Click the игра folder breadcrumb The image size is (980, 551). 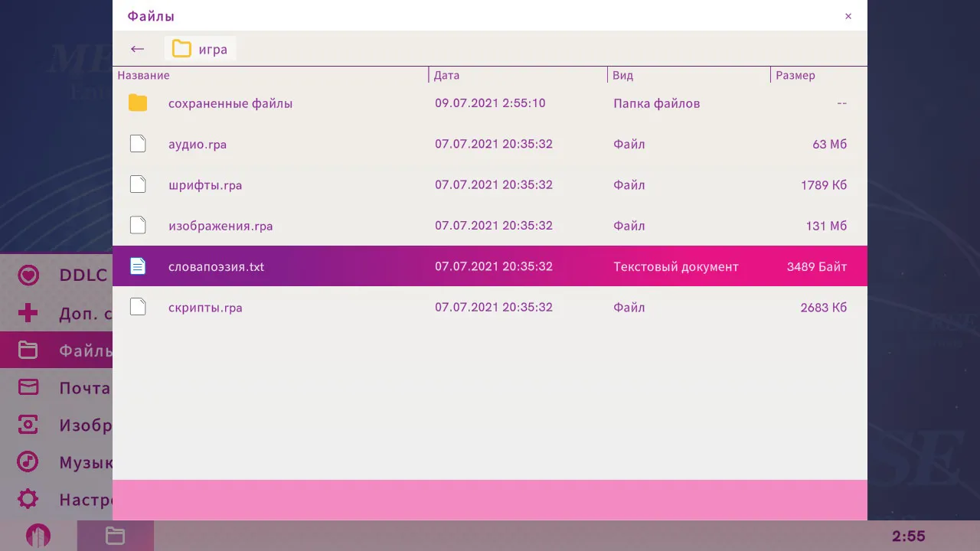pyautogui.click(x=201, y=49)
